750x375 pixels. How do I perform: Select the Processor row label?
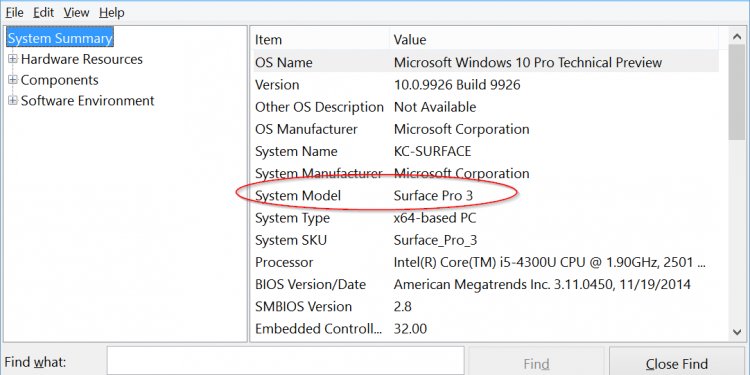[284, 262]
